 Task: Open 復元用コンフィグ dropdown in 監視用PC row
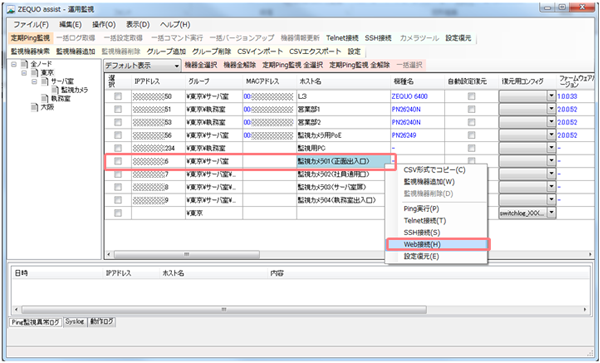(551, 148)
